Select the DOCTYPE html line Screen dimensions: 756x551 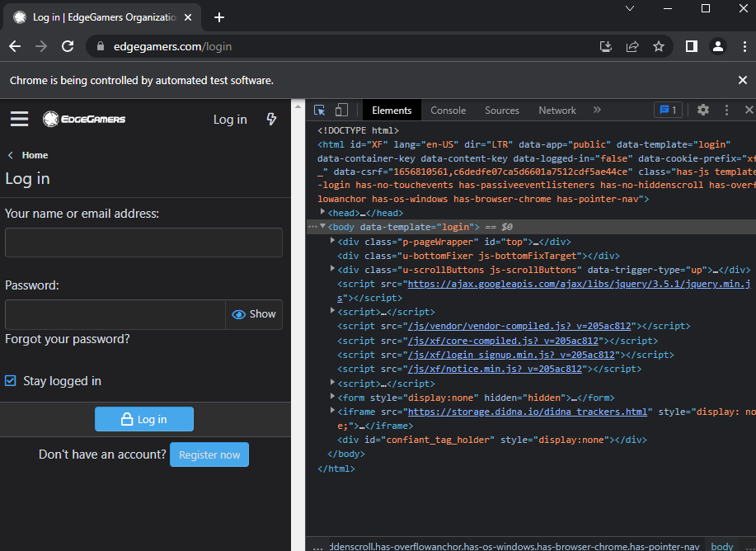pyautogui.click(x=359, y=130)
